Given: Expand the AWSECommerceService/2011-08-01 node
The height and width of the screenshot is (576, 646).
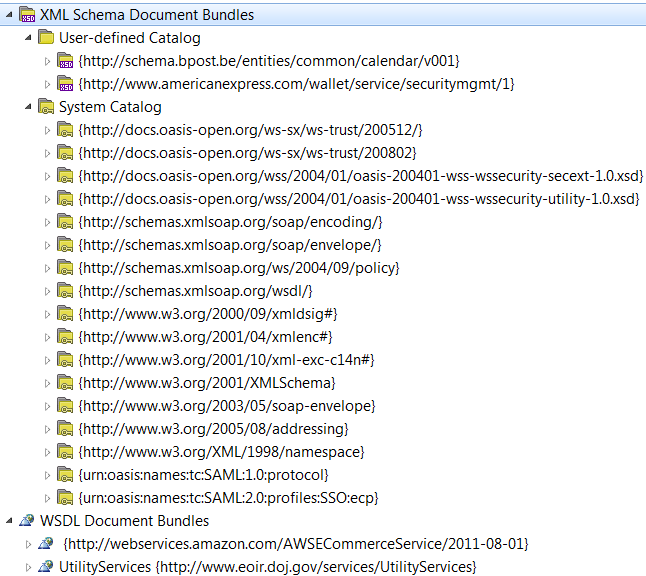Looking at the screenshot, I should tap(28, 544).
